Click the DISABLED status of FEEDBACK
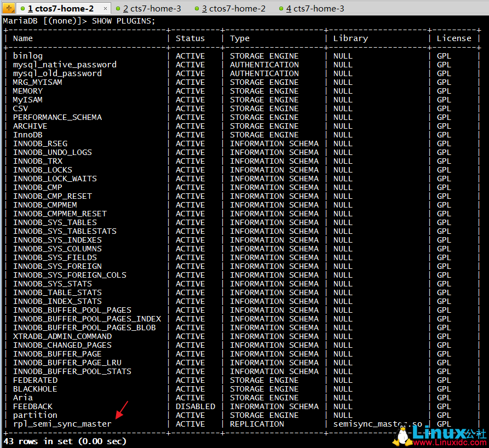The height and width of the screenshot is (448, 489). (195, 406)
